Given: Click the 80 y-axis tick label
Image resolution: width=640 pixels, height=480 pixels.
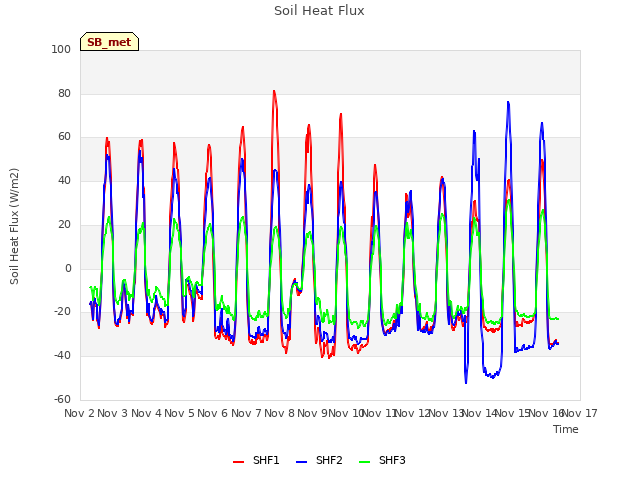Looking at the screenshot, I should pos(64,93).
